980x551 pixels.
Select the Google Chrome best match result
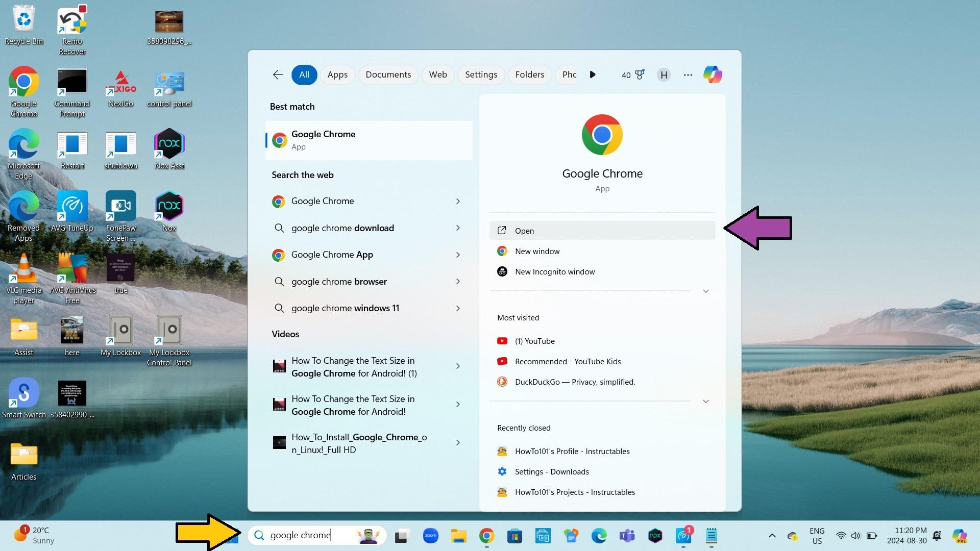pos(369,140)
